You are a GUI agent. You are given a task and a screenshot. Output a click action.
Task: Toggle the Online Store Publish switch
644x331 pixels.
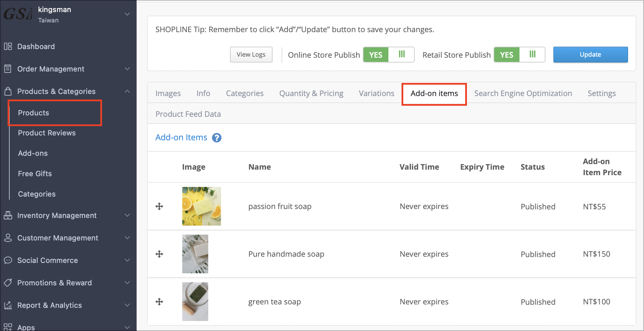click(389, 55)
